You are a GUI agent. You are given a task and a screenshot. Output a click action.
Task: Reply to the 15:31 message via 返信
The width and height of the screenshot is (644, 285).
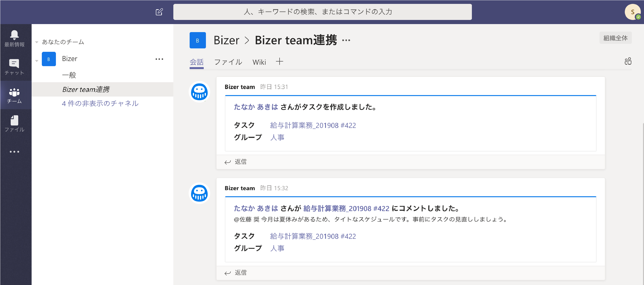point(240,161)
